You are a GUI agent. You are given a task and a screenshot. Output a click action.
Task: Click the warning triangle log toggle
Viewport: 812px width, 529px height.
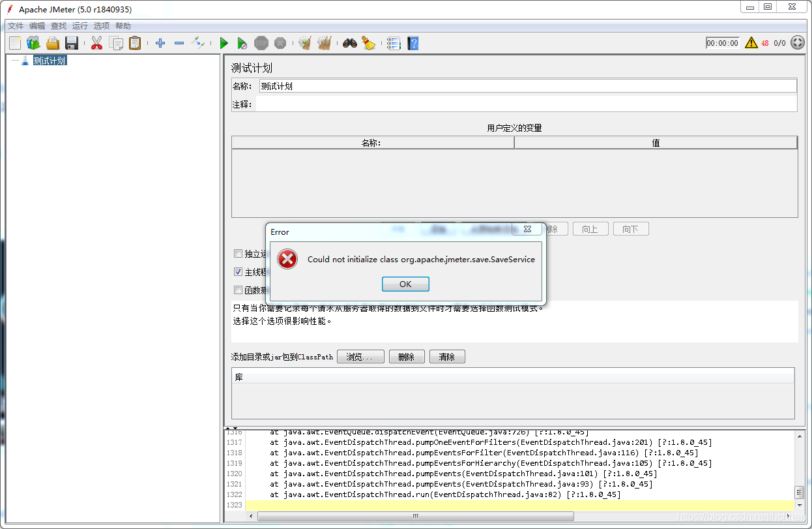[x=751, y=43]
